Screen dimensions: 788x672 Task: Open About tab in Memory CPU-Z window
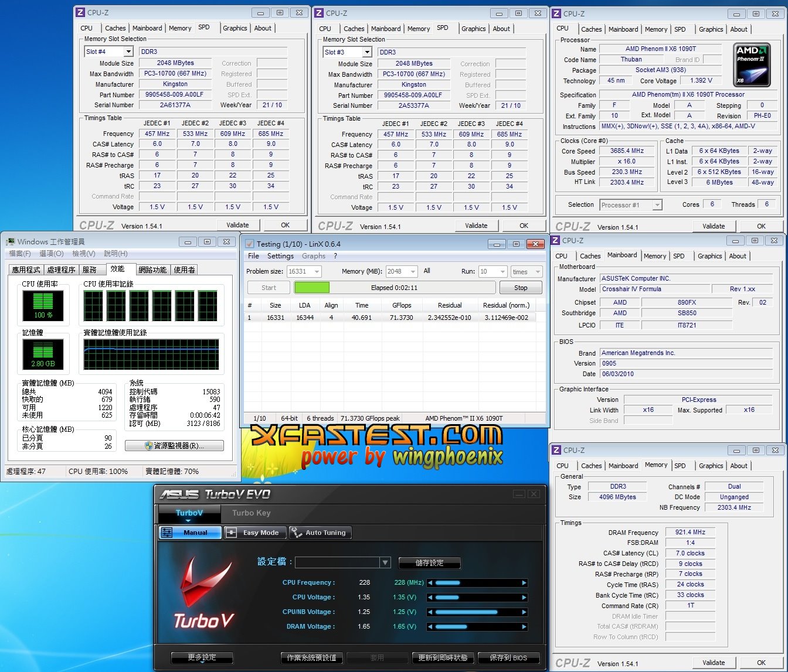(x=739, y=466)
